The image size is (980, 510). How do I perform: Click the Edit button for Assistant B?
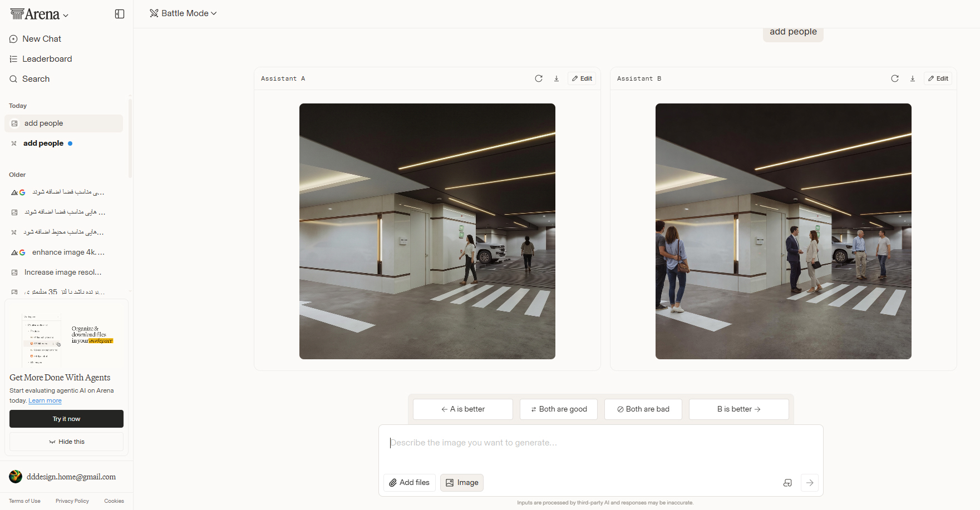tap(938, 78)
